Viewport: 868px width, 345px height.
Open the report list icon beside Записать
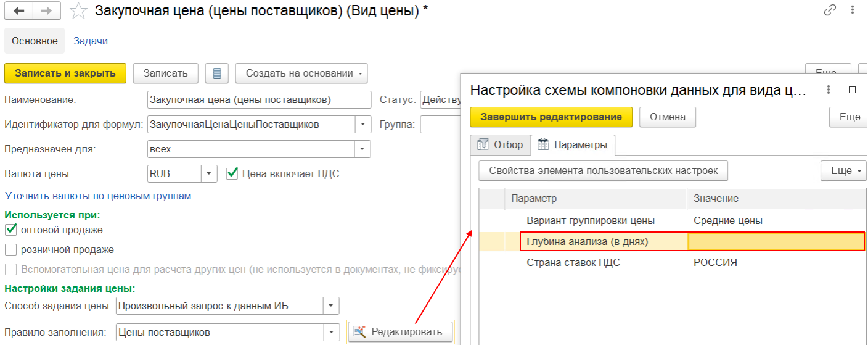click(216, 73)
